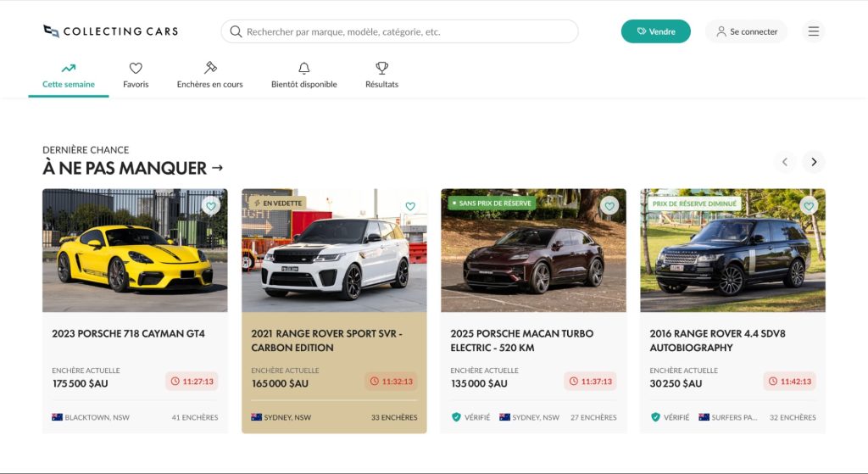Viewport: 868px width, 474px height.
Task: Open Enchères en cours gavel tab
Action: point(210,75)
